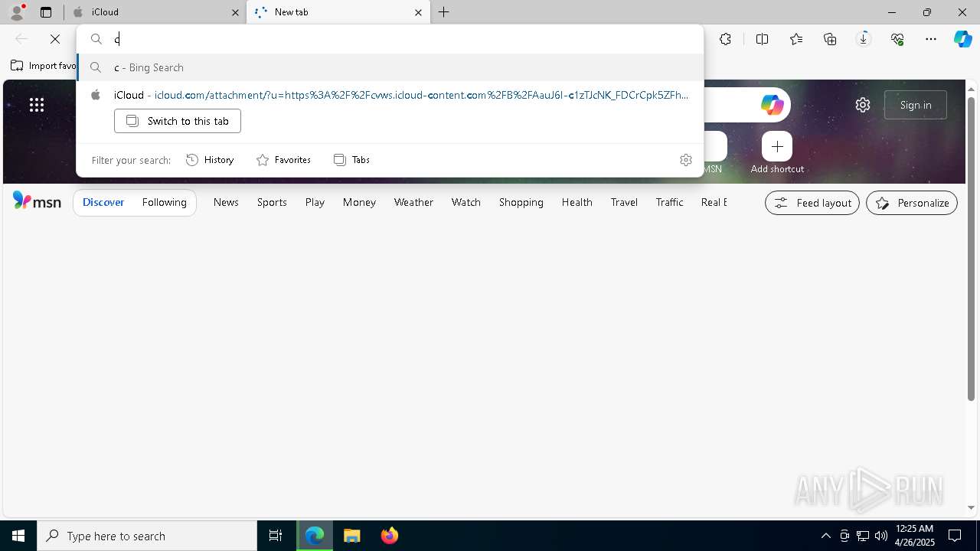Image resolution: width=980 pixels, height=551 pixels.
Task: Filter search by Tabs
Action: 351,160
